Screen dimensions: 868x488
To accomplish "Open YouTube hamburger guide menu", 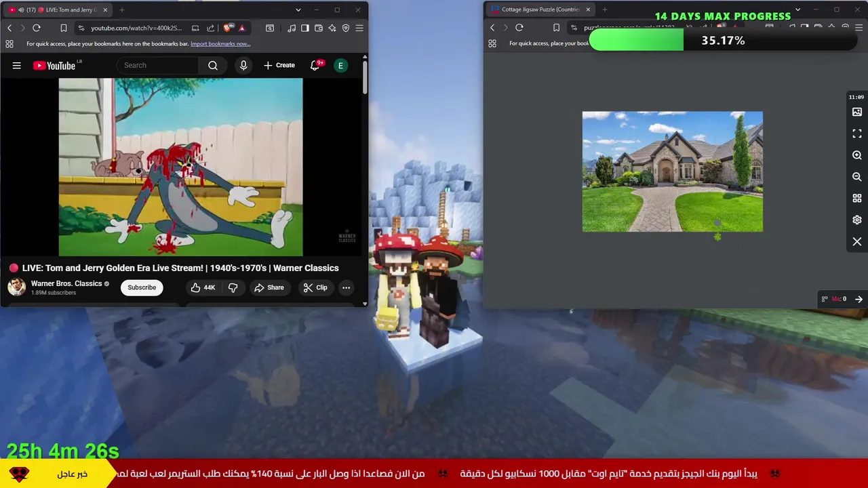I will click(16, 65).
